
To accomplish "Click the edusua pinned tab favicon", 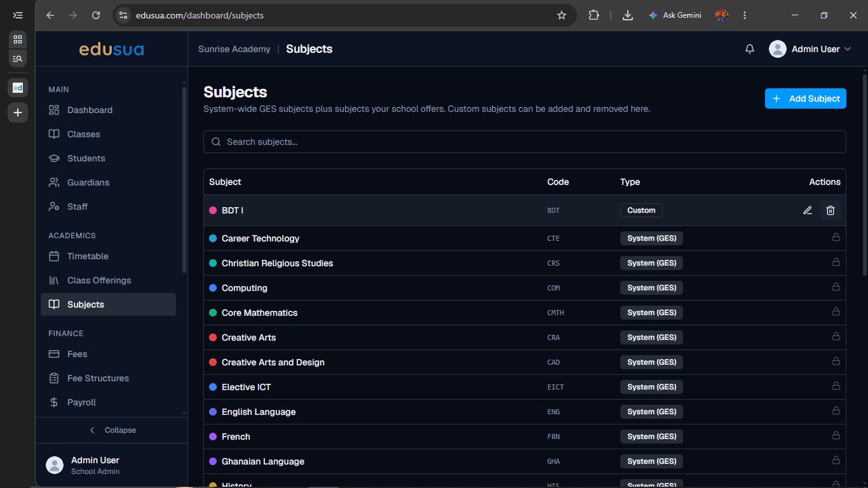I will (x=18, y=88).
